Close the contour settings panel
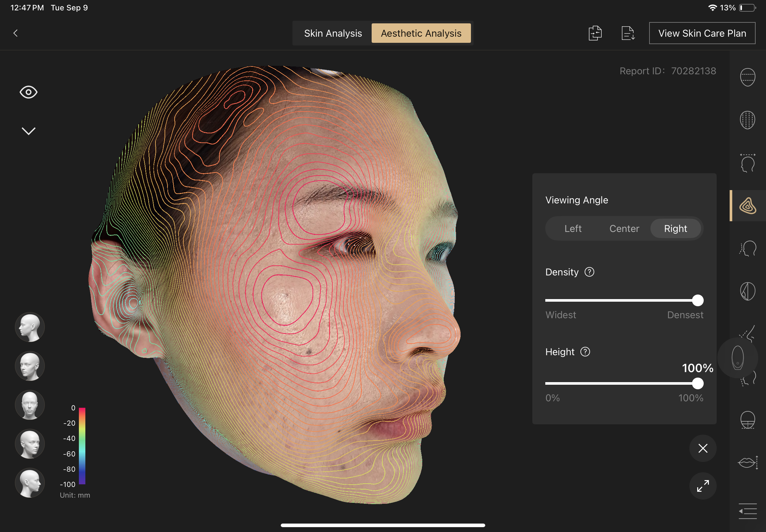This screenshot has height=532, width=766. tap(703, 448)
